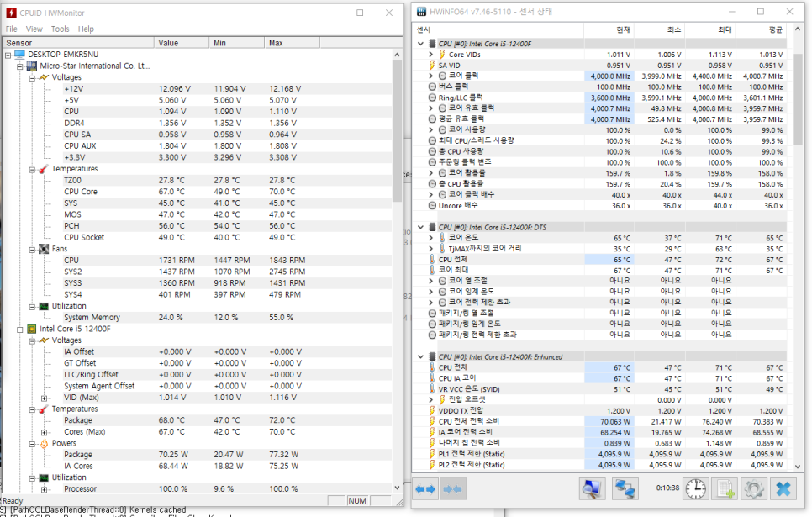Click the chip icon of the HWiNFO DTS section header

click(432, 227)
